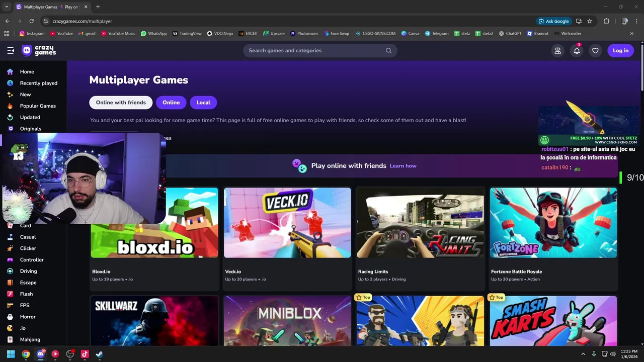Open the Telegram bookmark
Screen dimensions: 644x362
point(436,34)
